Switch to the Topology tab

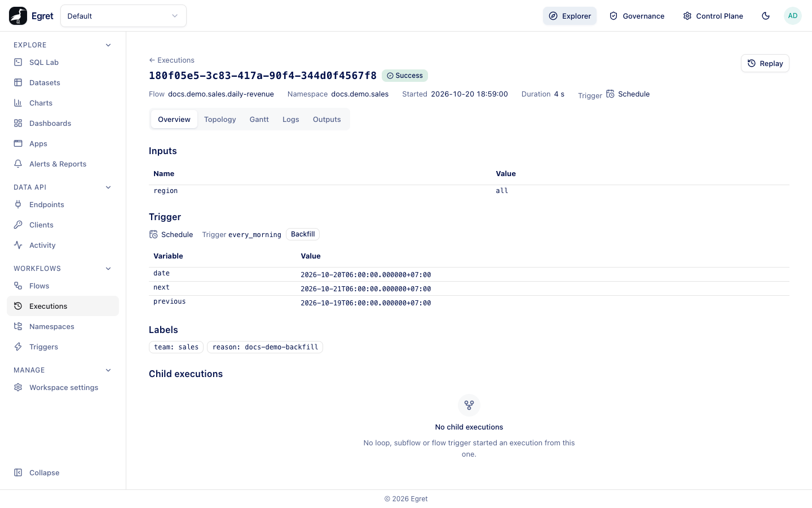[x=220, y=119]
